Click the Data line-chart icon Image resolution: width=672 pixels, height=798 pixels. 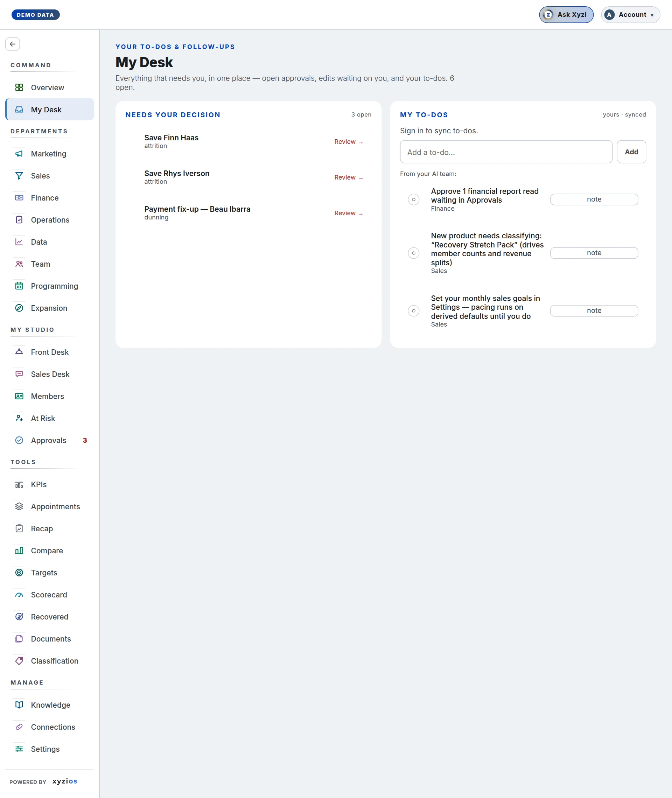point(19,242)
